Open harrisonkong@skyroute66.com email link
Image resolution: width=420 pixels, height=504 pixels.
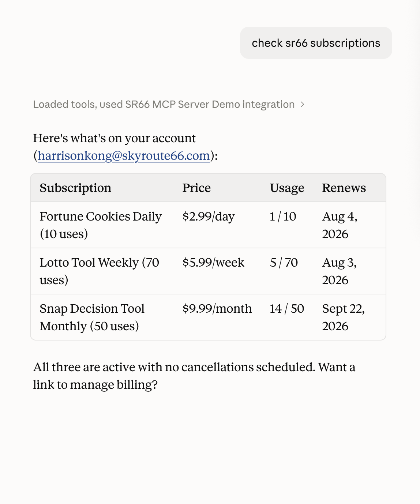(124, 156)
